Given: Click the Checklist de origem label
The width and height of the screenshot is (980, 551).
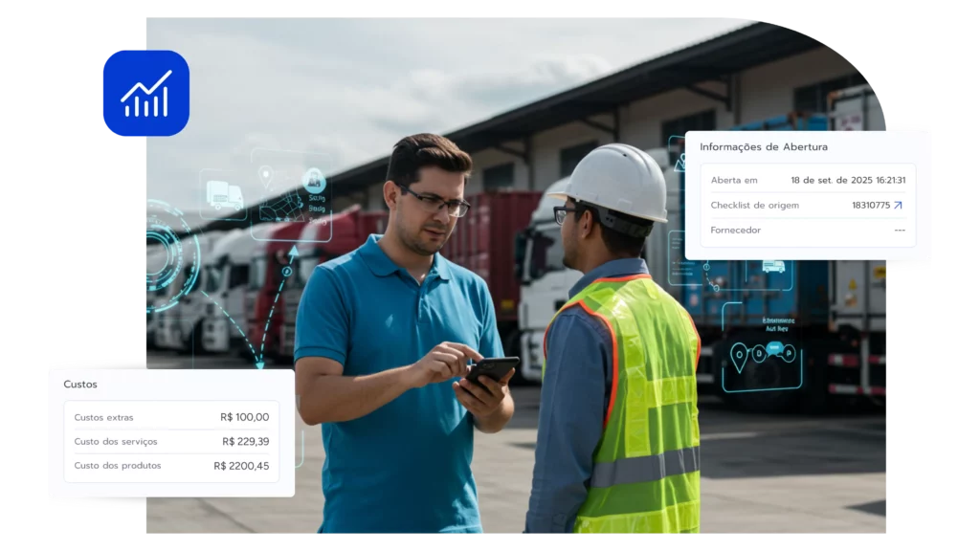Looking at the screenshot, I should [x=754, y=205].
